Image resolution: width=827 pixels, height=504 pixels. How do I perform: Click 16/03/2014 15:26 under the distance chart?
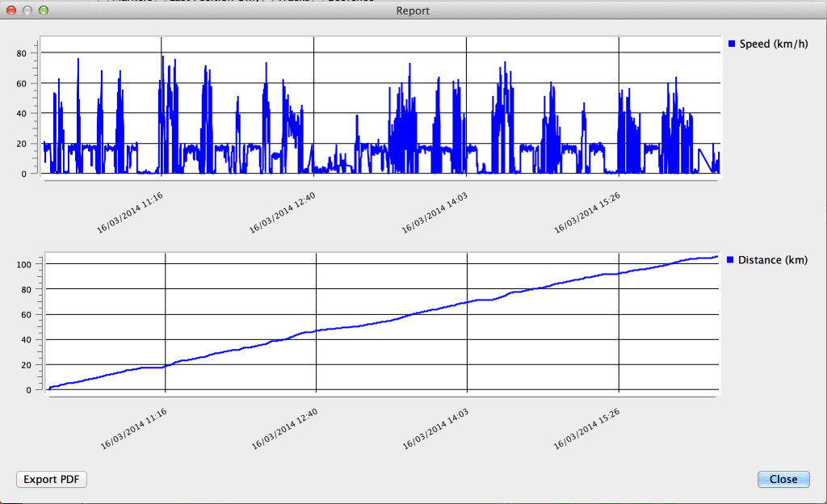[586, 429]
